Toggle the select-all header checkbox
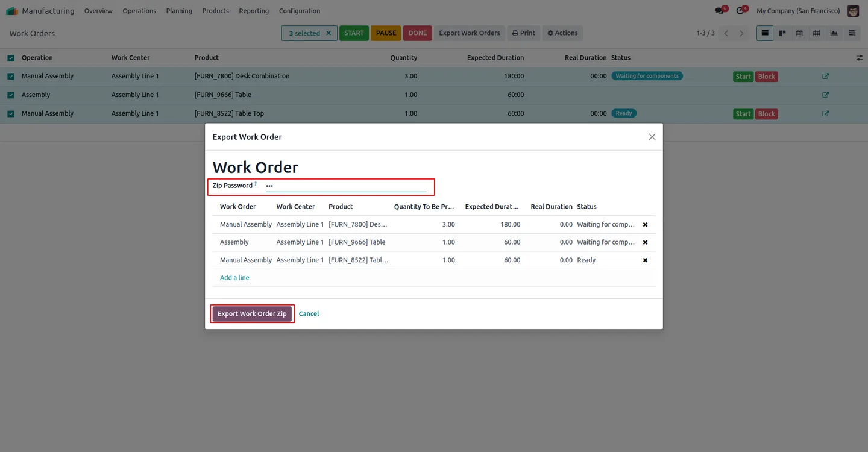Screen dimensions: 868x452 [11, 58]
